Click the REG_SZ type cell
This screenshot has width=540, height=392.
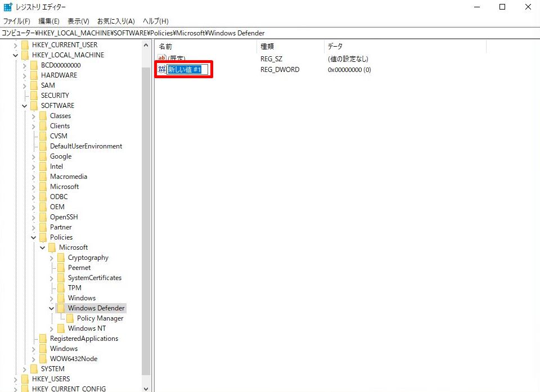click(x=271, y=59)
